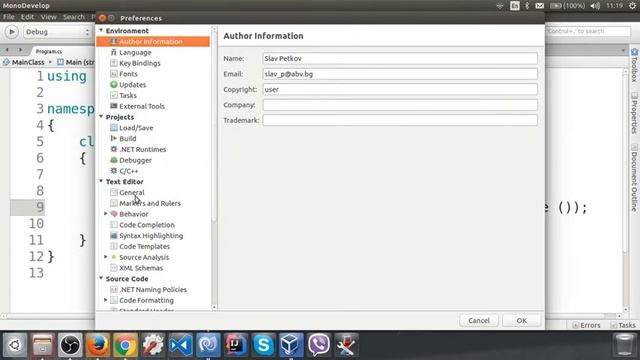Open the green Updates icon entry
The height and width of the screenshot is (360, 640).
click(113, 84)
